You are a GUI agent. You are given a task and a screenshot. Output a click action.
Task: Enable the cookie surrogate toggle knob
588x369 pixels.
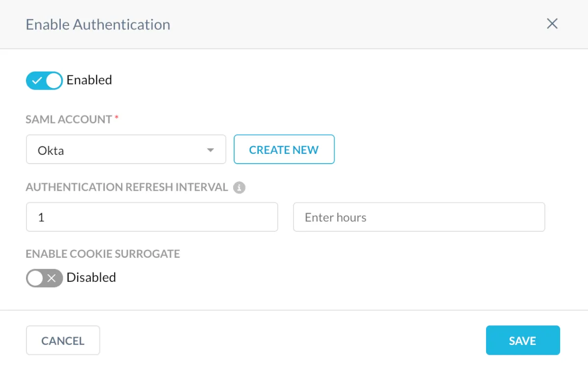(35, 278)
